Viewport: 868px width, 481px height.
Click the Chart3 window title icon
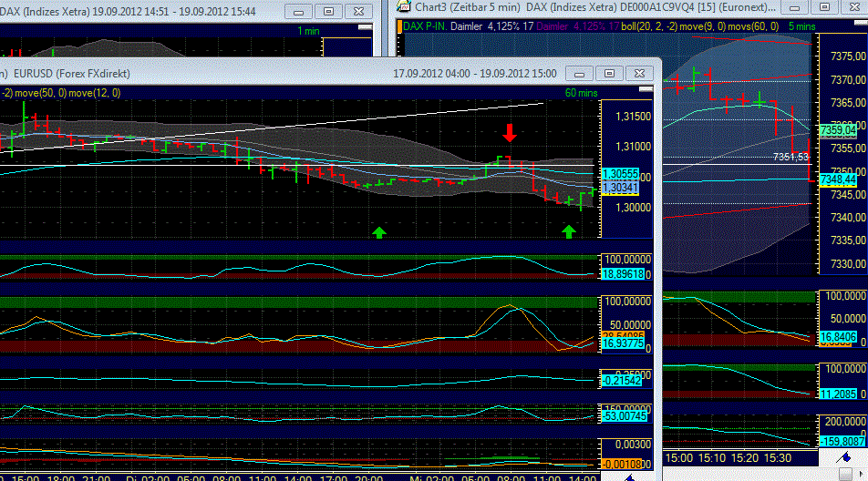click(404, 6)
